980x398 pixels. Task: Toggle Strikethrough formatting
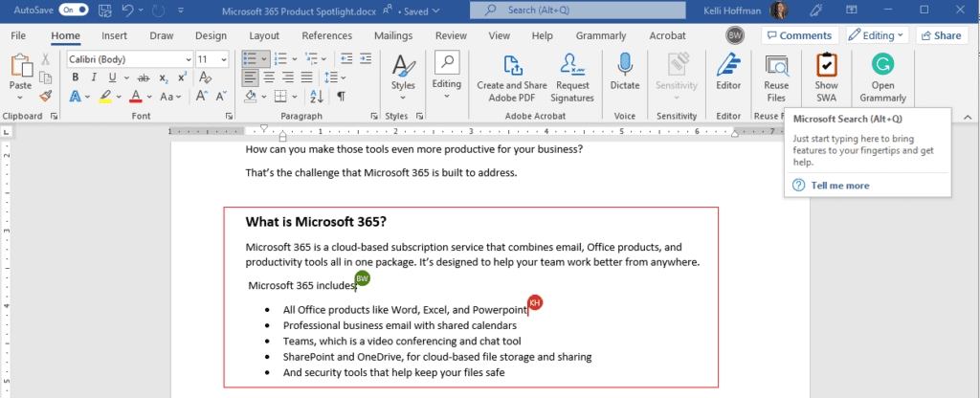144,78
